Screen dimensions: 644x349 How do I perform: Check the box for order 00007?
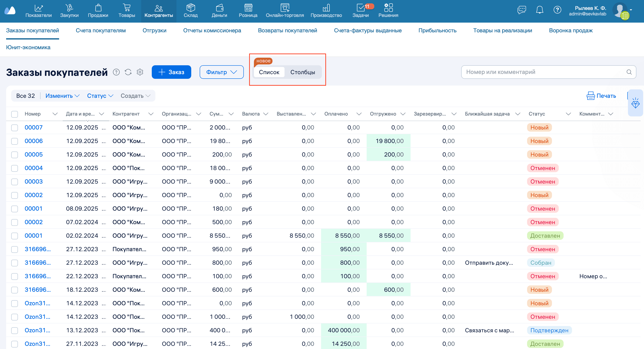[x=15, y=128]
